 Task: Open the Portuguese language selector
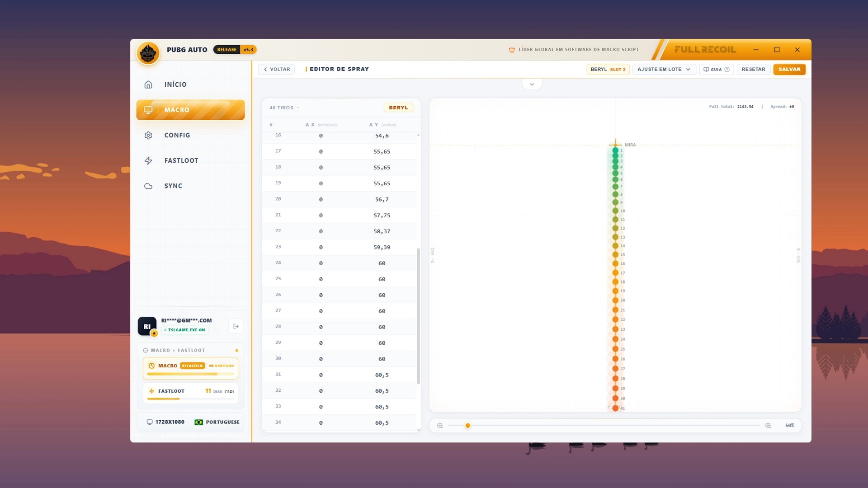[x=217, y=422]
